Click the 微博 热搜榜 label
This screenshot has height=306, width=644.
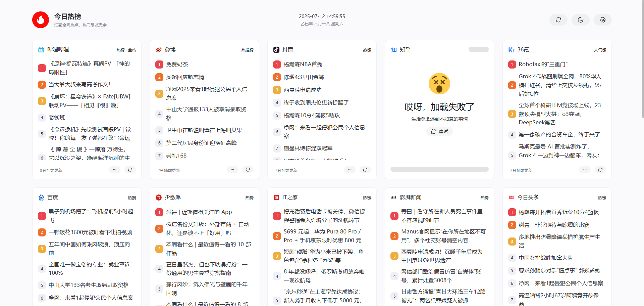(248, 50)
